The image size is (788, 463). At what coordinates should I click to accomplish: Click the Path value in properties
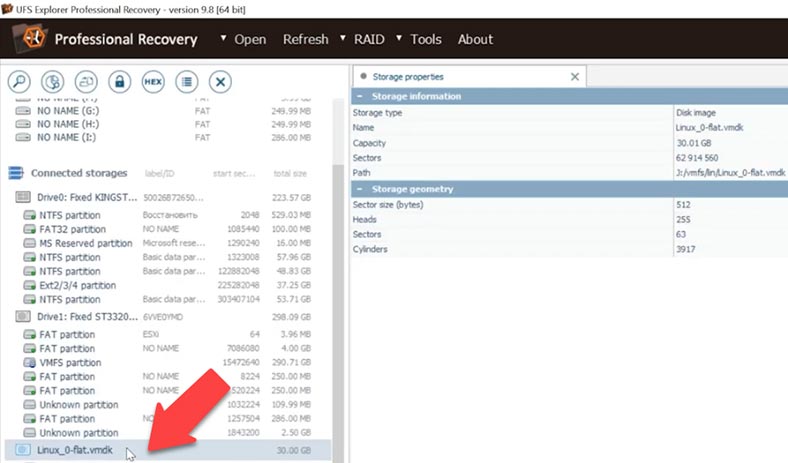coord(730,172)
